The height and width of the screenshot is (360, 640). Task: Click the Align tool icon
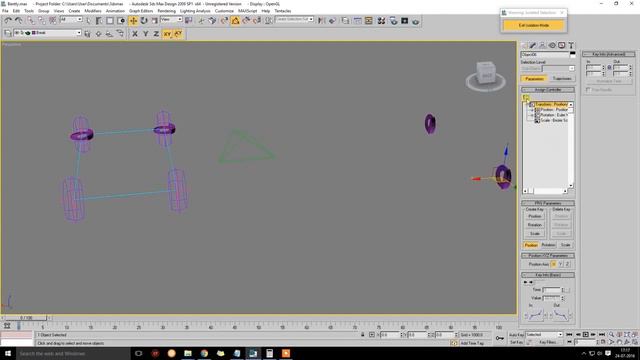click(332, 20)
